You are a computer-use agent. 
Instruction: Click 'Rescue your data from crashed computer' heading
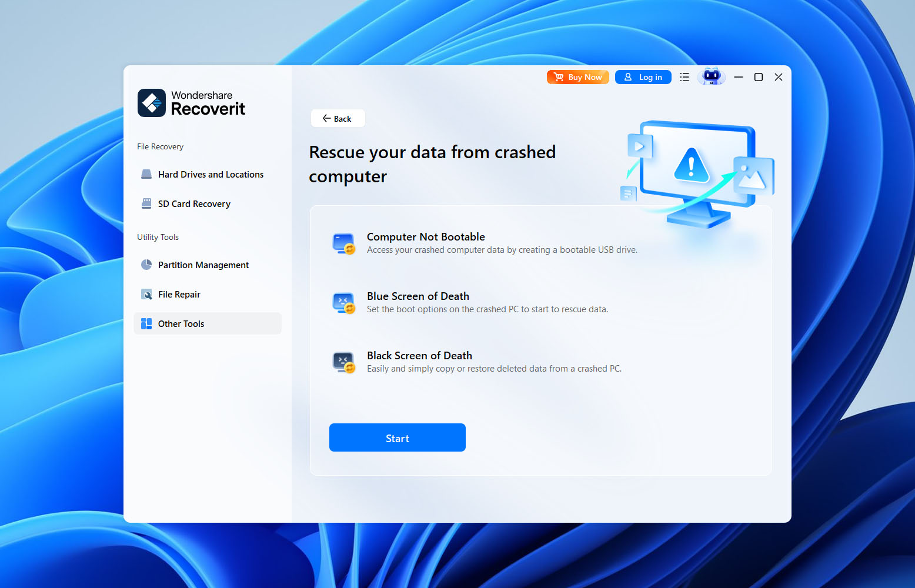point(432,164)
